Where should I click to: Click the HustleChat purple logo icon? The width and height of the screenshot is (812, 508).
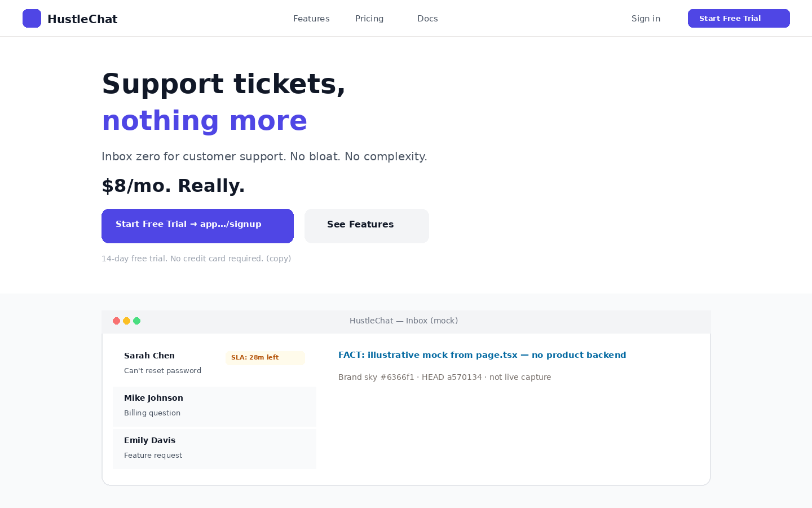point(32,18)
